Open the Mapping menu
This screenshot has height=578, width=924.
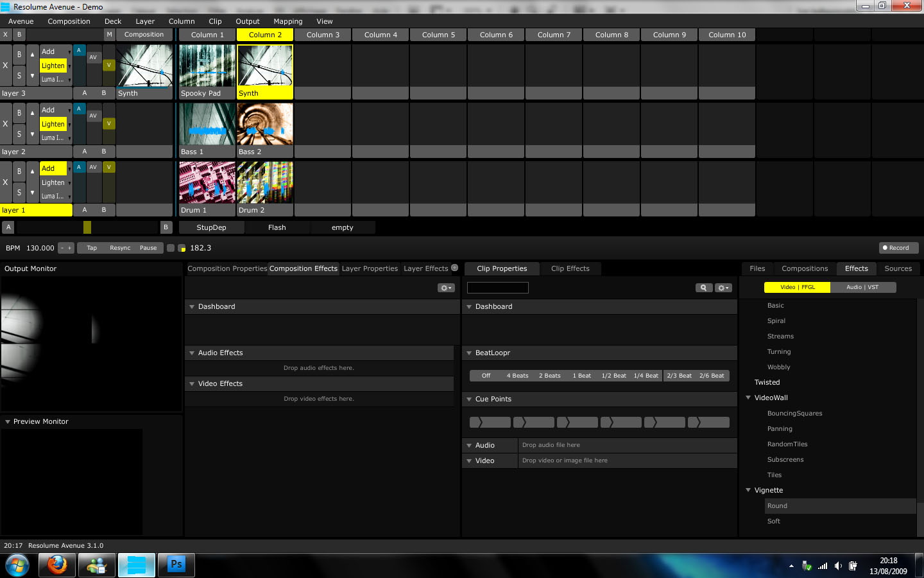[288, 21]
